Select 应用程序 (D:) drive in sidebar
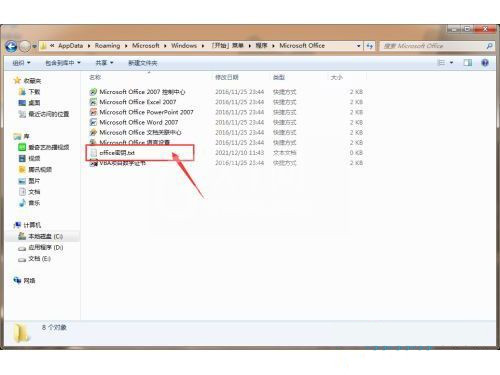The image size is (500, 375). tap(46, 247)
